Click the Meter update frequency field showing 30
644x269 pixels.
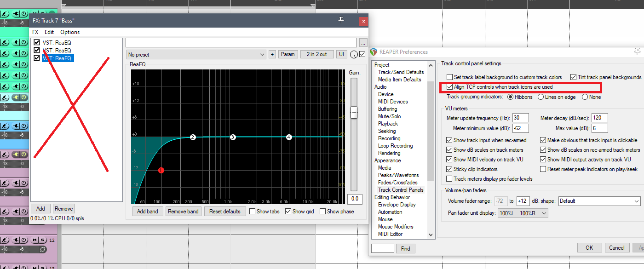521,118
